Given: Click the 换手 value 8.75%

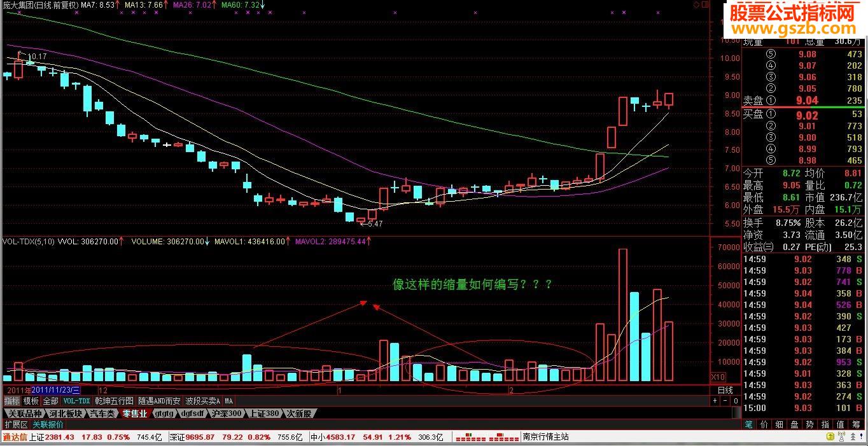Looking at the screenshot, I should click(787, 223).
